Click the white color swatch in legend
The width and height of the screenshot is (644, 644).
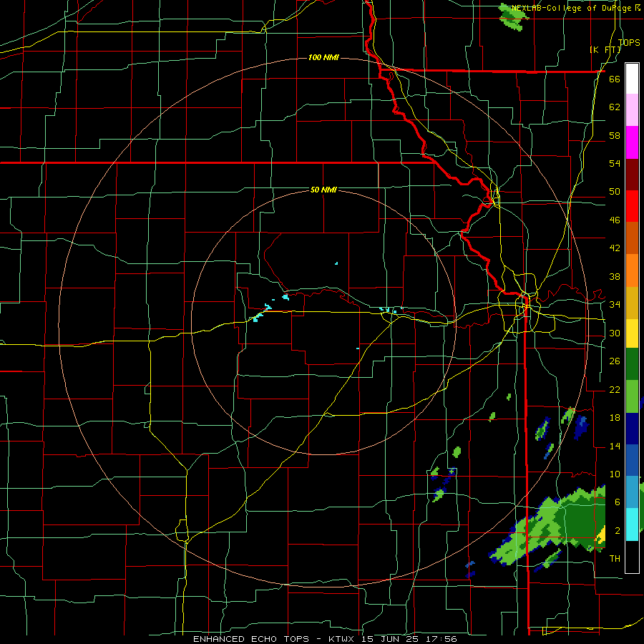point(632,79)
